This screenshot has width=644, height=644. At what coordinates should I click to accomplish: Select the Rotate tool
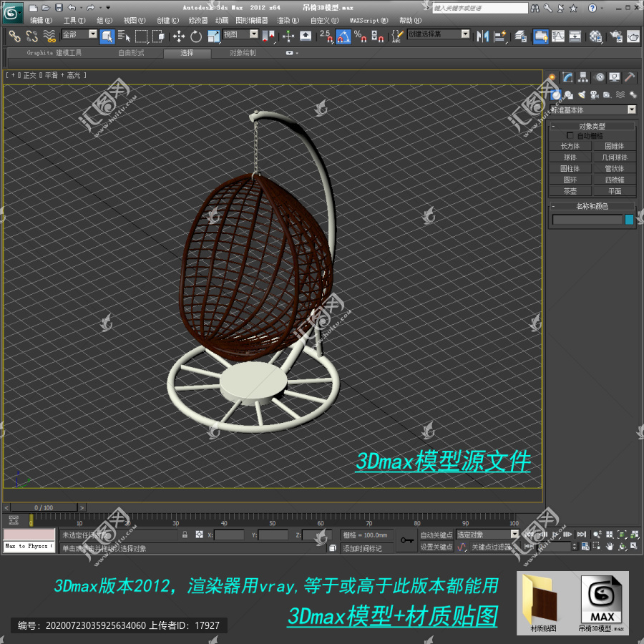tap(196, 36)
